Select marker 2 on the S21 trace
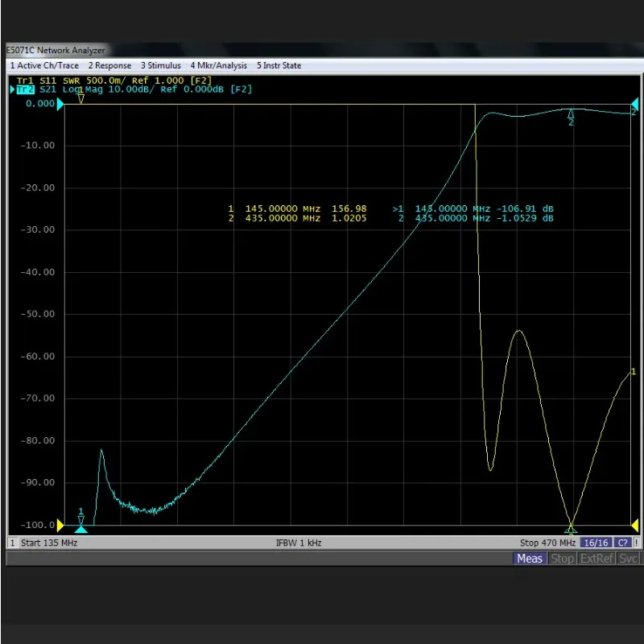Viewport: 644px width, 644px height. 571,114
